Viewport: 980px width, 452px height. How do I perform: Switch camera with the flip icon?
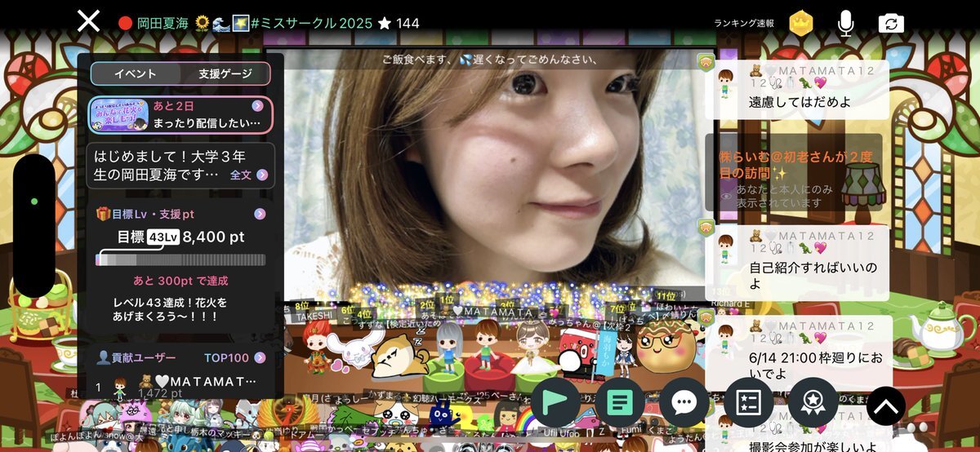click(891, 23)
